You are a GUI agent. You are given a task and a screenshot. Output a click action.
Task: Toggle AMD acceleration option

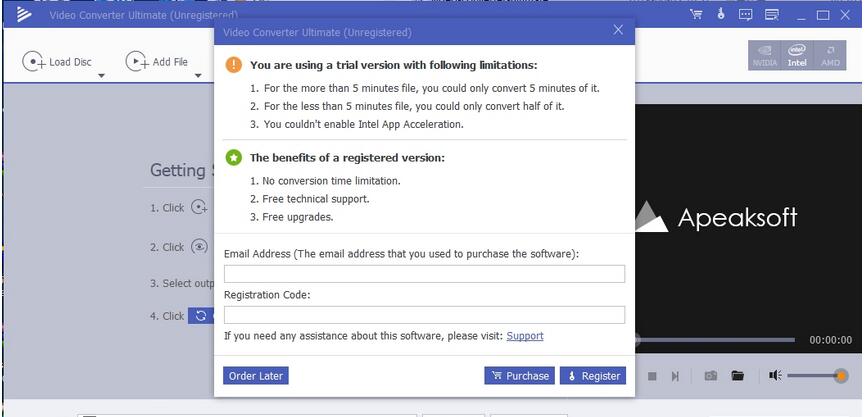click(830, 55)
